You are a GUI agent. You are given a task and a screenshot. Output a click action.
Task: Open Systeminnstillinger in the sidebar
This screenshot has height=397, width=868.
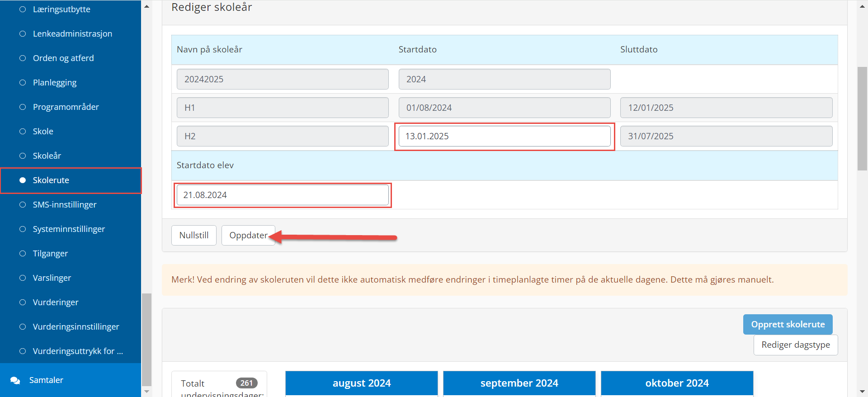click(x=69, y=229)
